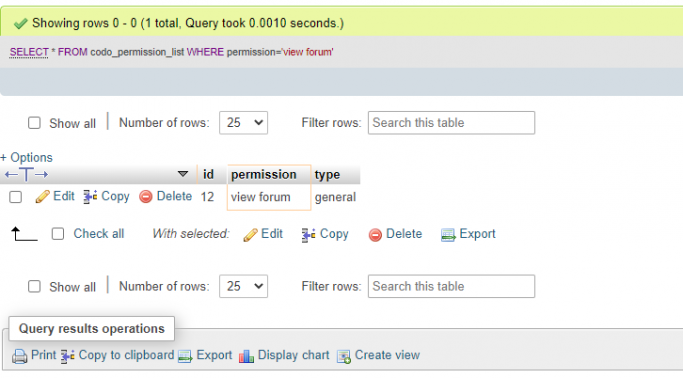This screenshot has width=683, height=378.
Task: Tick the Check all checkbox
Action: (58, 234)
